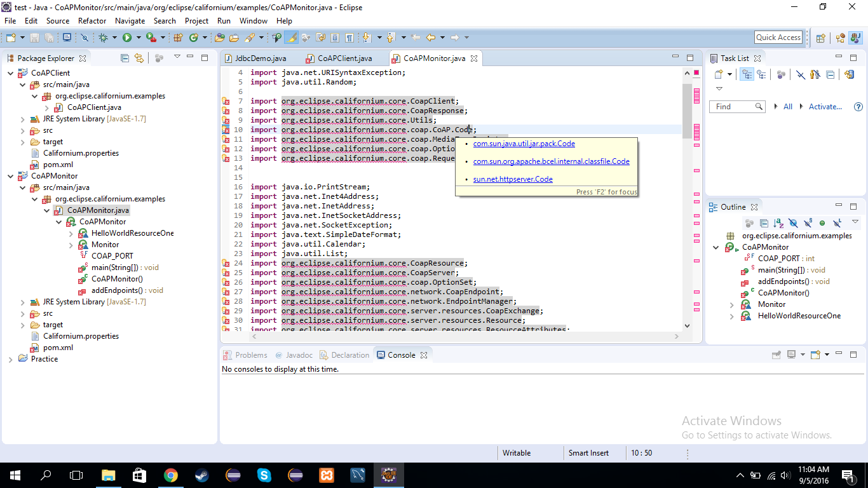Open the Refactor menu
This screenshot has height=488, width=868.
coord(92,21)
